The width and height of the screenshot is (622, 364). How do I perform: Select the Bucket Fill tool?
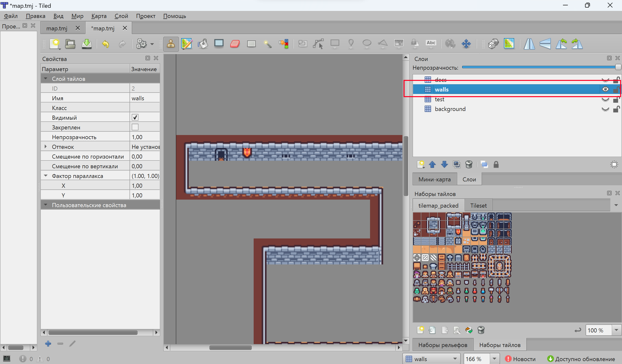[x=203, y=44]
